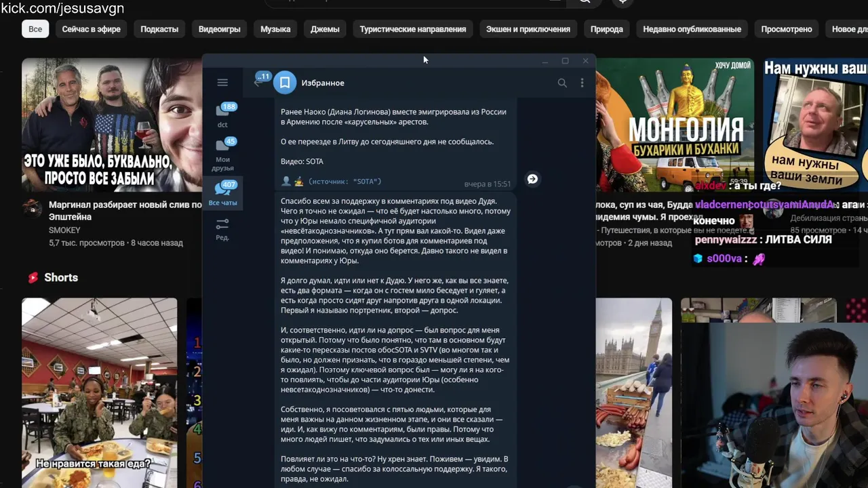Open the МОНГОЛИЯ video thumbnail
This screenshot has width=868, height=488.
pos(675,125)
